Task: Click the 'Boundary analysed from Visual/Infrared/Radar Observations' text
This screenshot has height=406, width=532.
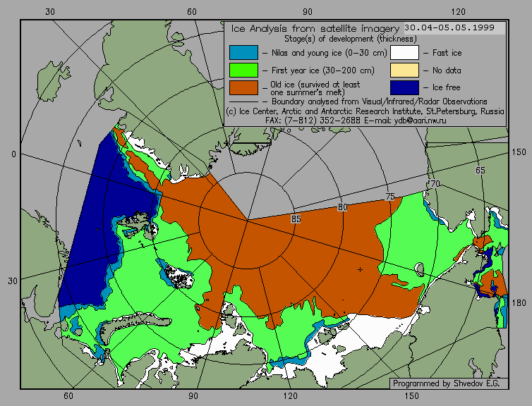Action: tap(380, 101)
